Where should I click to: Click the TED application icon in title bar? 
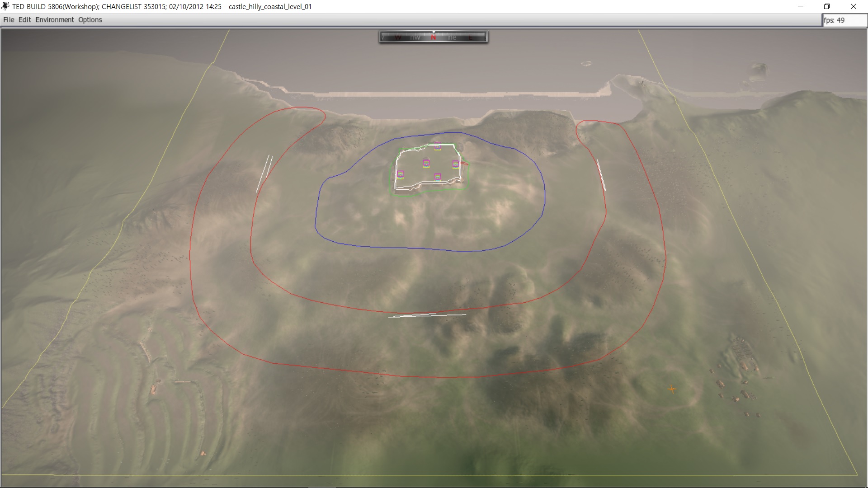point(5,6)
